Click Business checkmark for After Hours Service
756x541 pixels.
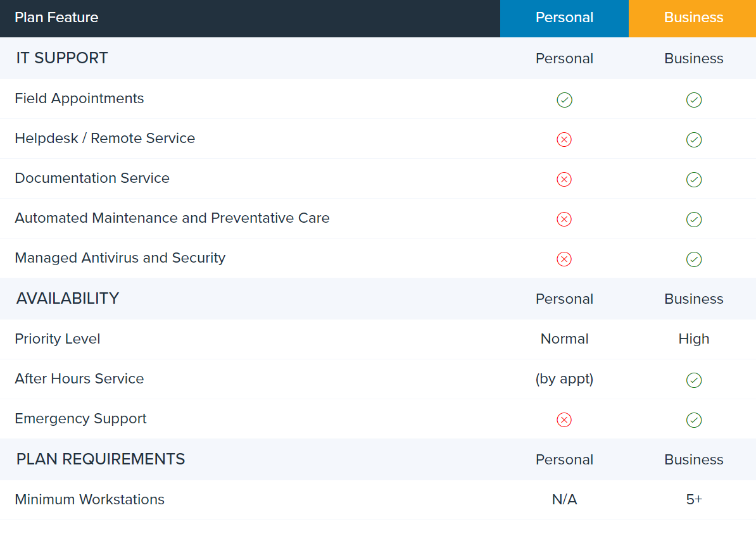[x=694, y=380]
